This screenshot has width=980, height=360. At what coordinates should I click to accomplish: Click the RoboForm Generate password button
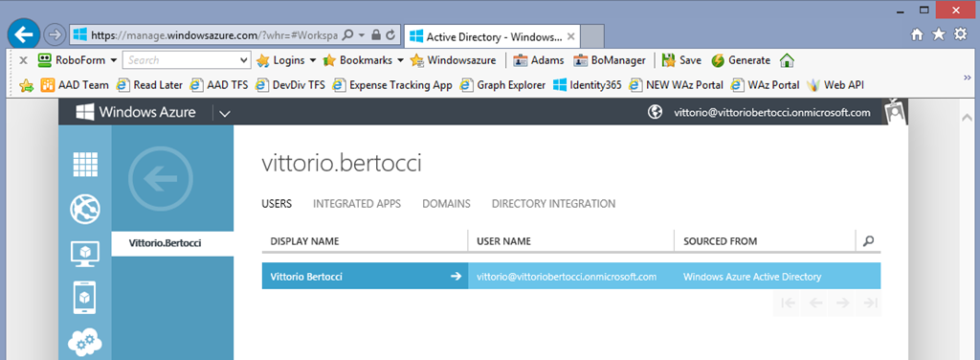[x=741, y=60]
